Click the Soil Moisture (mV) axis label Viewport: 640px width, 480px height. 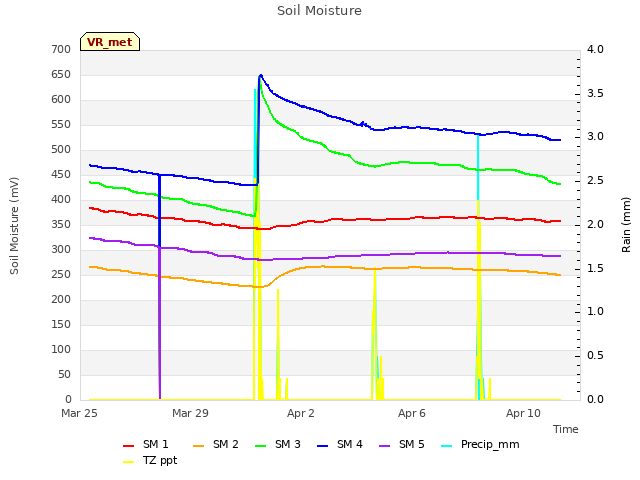pyautogui.click(x=14, y=226)
